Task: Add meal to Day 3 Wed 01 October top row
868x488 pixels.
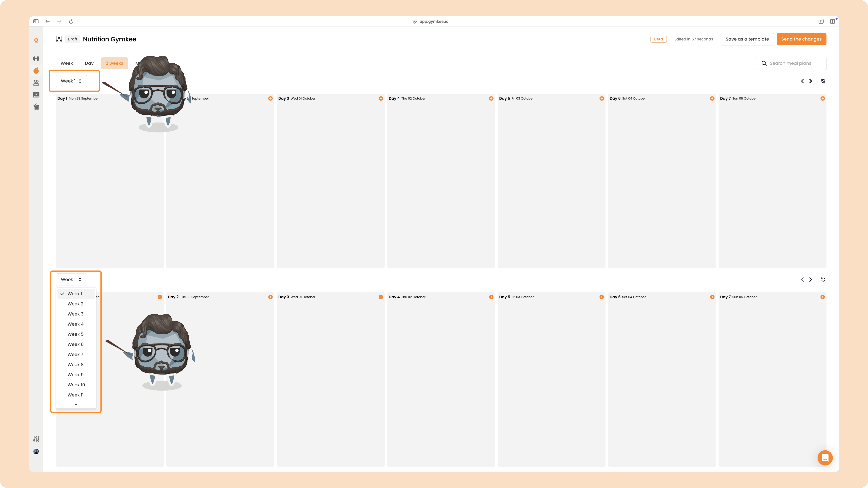Action: 381,98
